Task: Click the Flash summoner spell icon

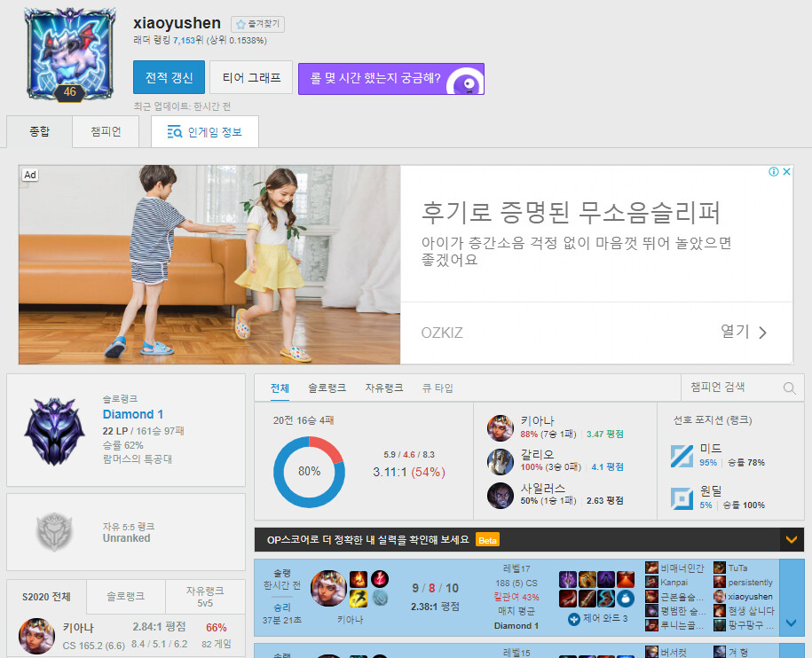Action: point(359,599)
